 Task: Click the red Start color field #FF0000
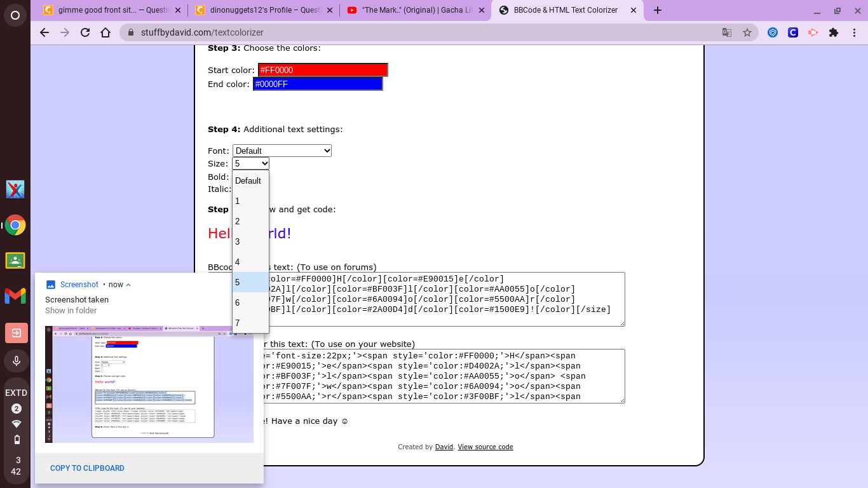[x=323, y=70]
